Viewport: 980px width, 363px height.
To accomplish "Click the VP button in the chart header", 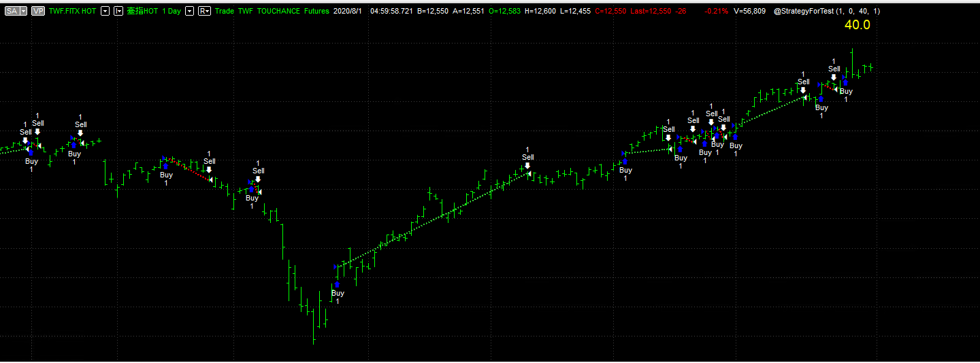I will pos(38,12).
